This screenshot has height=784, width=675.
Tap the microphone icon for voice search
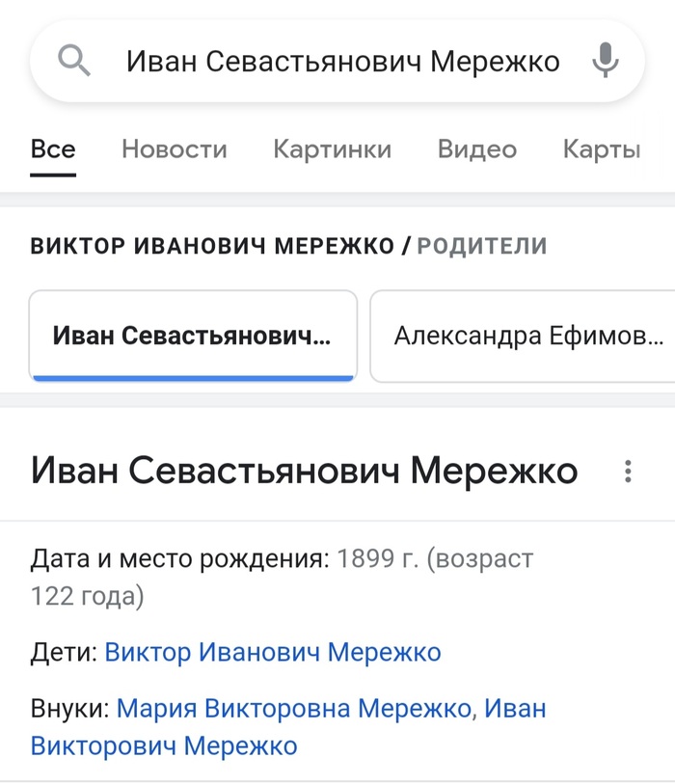pos(605,60)
